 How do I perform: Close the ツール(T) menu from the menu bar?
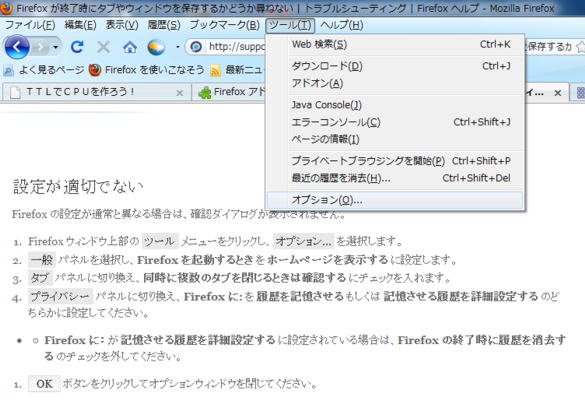coord(290,25)
